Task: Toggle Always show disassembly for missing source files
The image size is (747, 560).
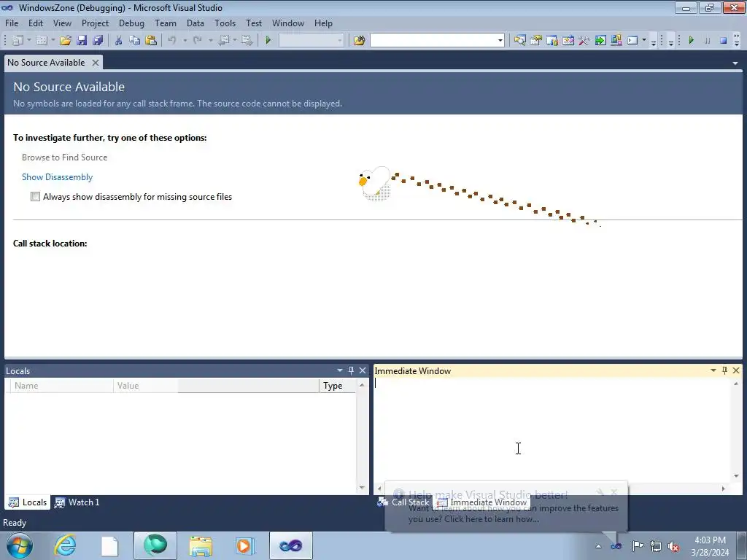Action: (x=35, y=197)
